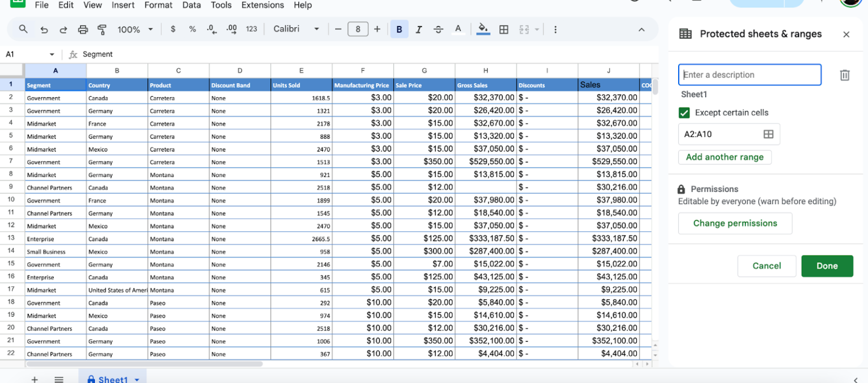Click the merge cells icon

coord(525,29)
